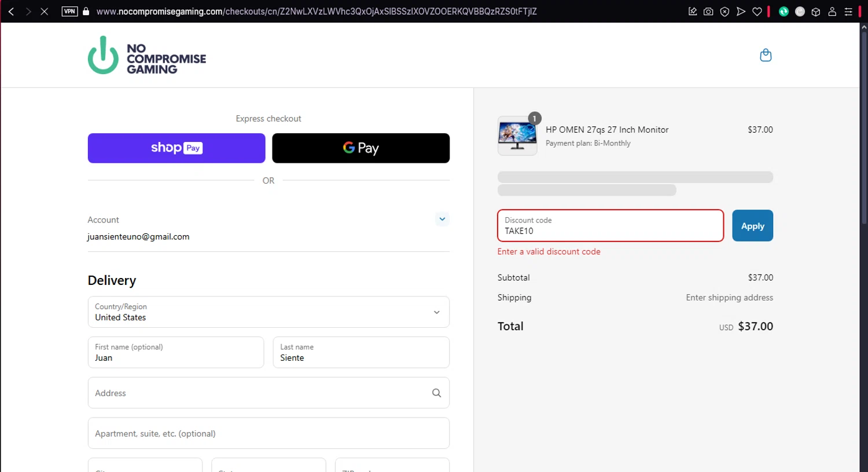Bookmark page with the heart icon
This screenshot has width=868, height=472.
[757, 12]
